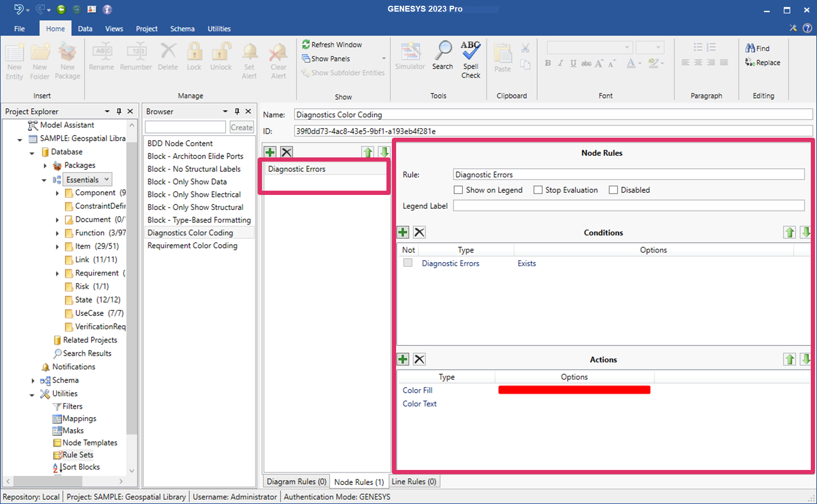Open the Rule Sets utility
Screen dimensions: 817x504
coord(78,455)
